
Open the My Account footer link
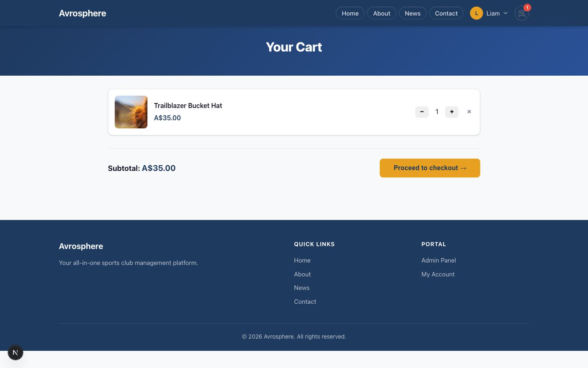click(x=438, y=274)
